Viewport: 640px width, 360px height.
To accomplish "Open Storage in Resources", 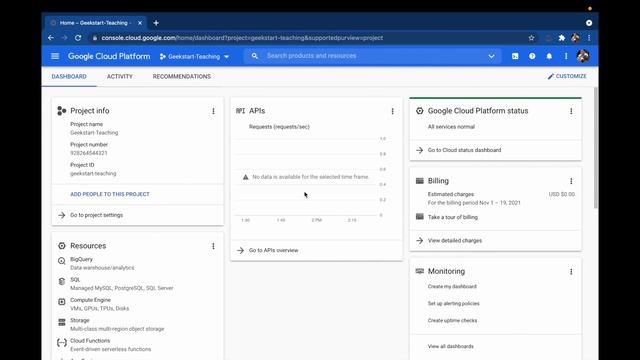I will click(x=80, y=320).
